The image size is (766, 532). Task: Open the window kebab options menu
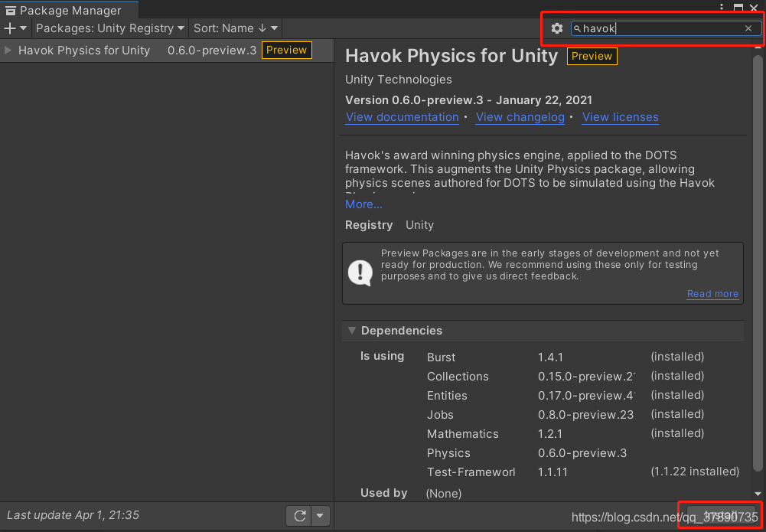tap(722, 8)
